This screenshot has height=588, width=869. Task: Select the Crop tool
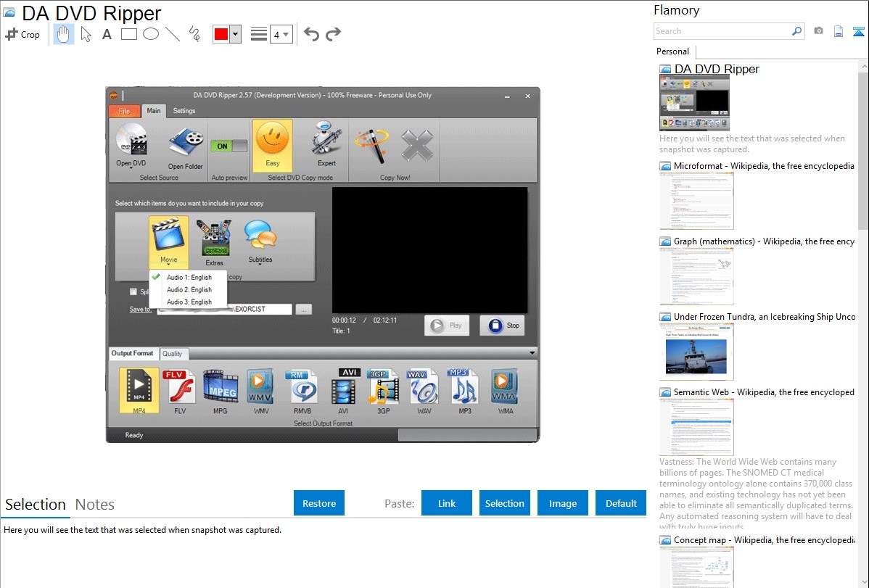(x=22, y=34)
